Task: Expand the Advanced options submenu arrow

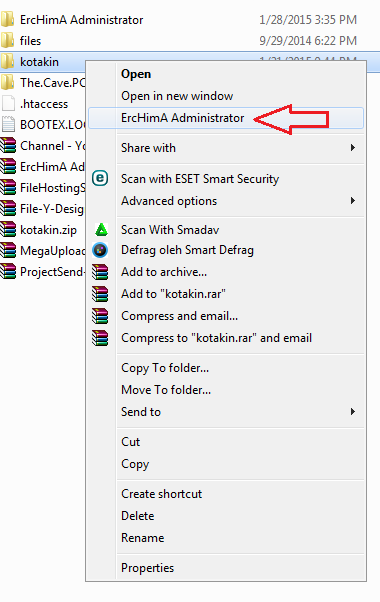Action: pos(352,201)
